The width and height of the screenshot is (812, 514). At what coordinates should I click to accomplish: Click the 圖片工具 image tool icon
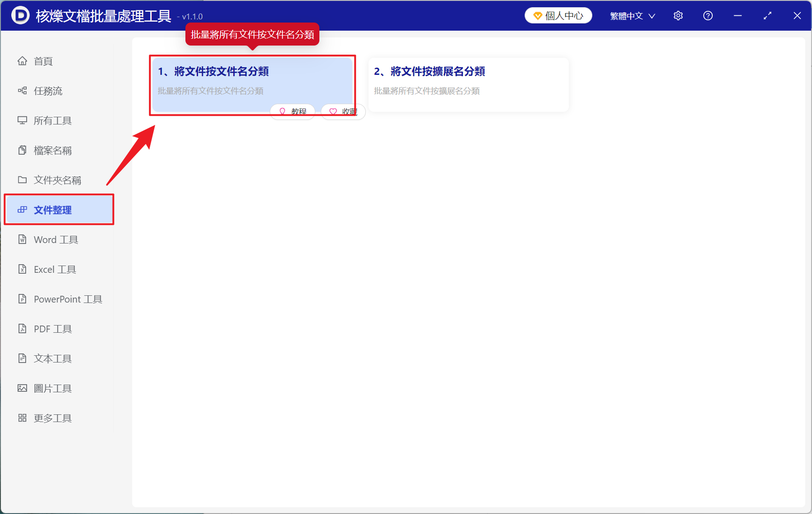click(x=23, y=388)
